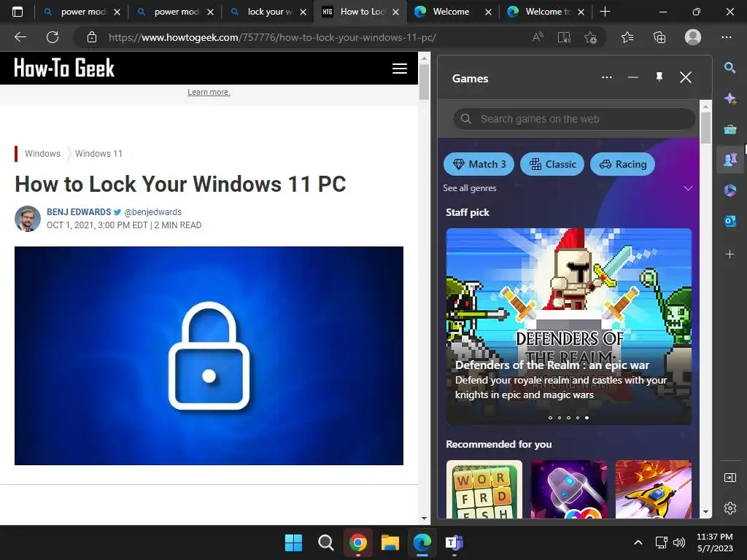747x560 pixels.
Task: Open File Explorer from taskbar
Action: coord(390,542)
